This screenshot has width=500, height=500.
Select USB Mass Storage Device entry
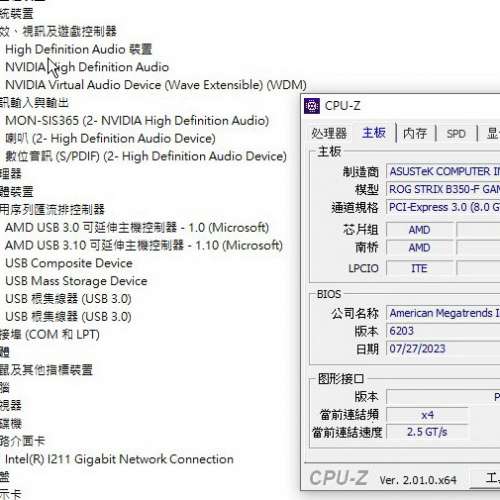[x=76, y=281]
